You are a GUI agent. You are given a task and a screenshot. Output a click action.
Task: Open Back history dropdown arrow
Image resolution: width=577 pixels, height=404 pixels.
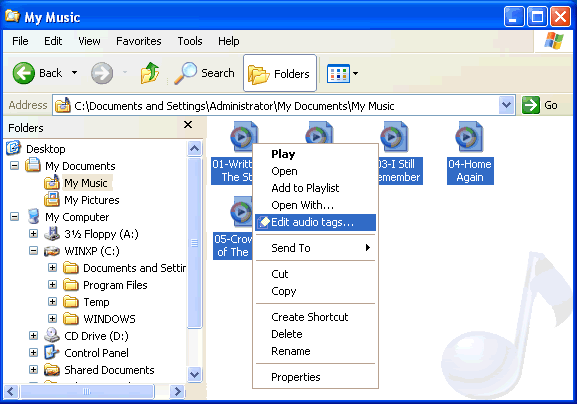(x=74, y=72)
